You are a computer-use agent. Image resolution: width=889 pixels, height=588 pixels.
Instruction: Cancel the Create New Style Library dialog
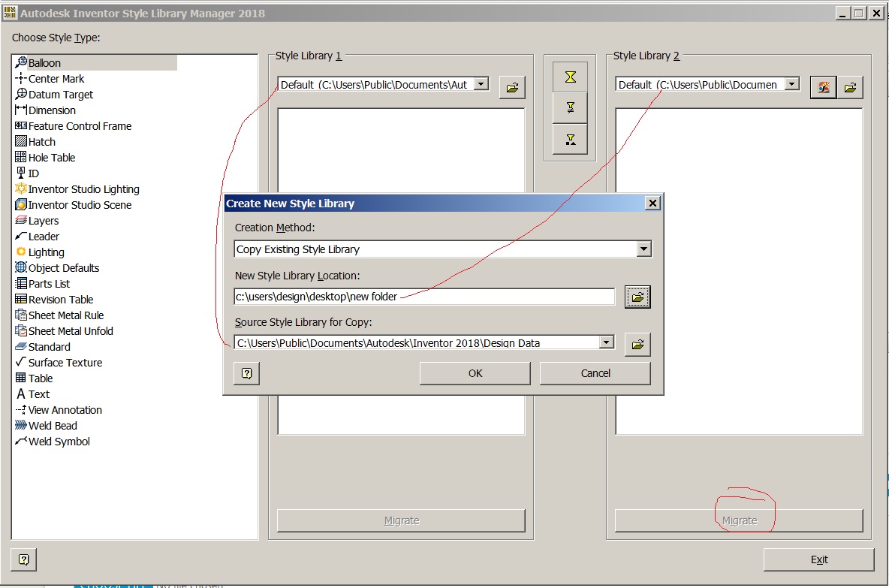point(595,373)
